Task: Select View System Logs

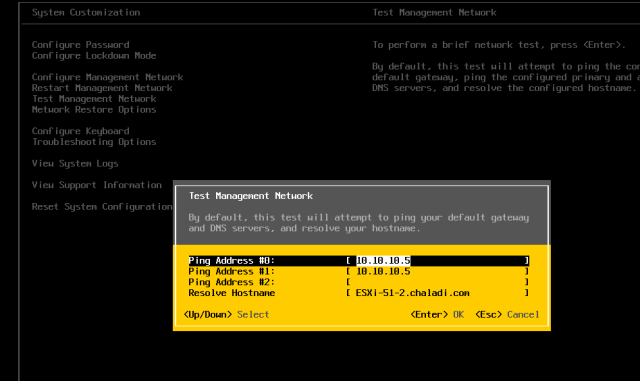Action: click(75, 163)
